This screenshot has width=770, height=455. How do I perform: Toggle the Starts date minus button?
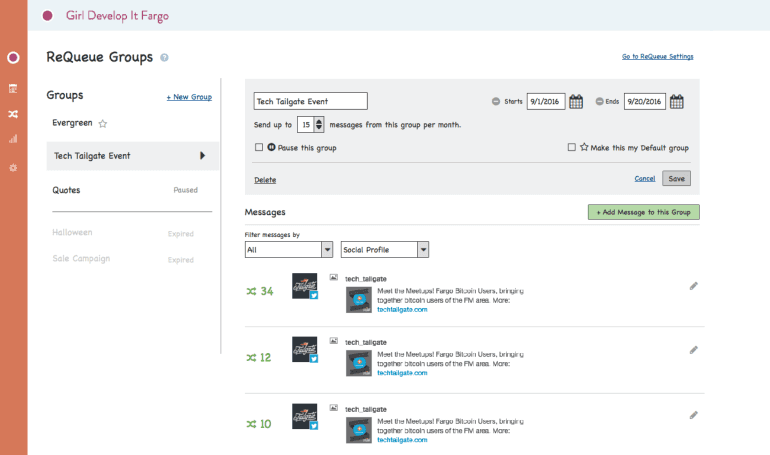point(496,101)
